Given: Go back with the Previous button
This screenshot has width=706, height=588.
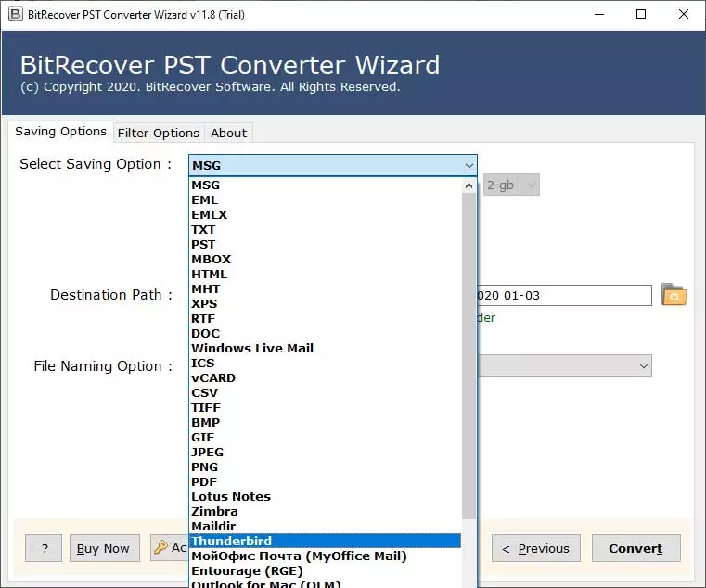Looking at the screenshot, I should (536, 548).
